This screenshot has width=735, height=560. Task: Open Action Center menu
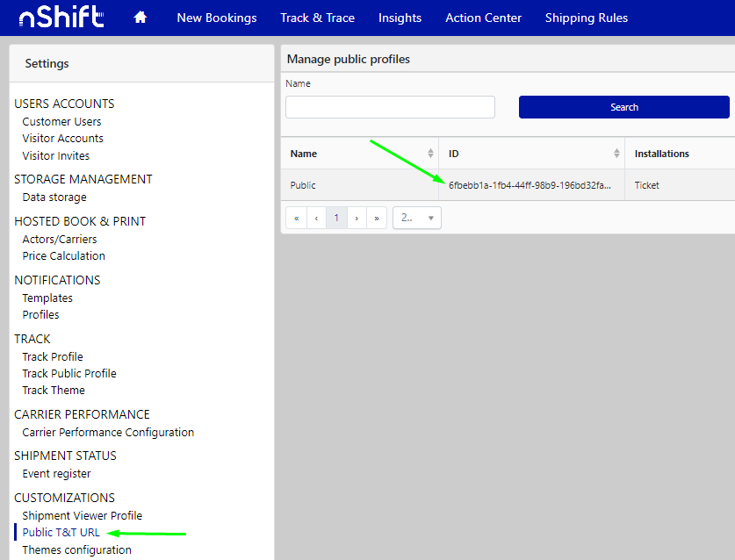click(x=483, y=18)
